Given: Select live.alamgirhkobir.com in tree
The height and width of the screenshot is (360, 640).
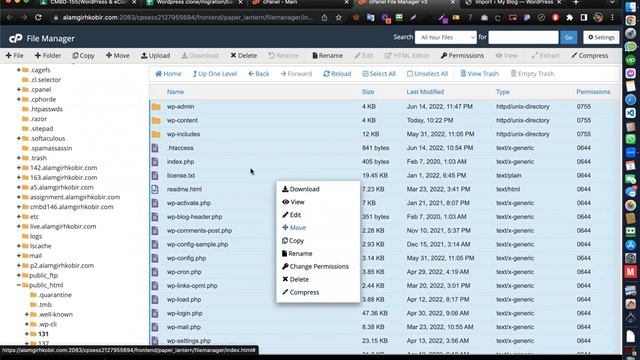Looking at the screenshot, I should 63,227.
